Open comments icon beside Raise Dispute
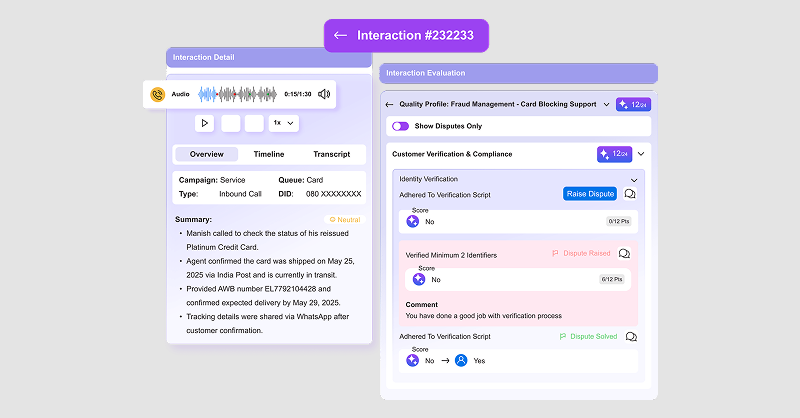Screen dimensions: 800x418 (x=629, y=194)
